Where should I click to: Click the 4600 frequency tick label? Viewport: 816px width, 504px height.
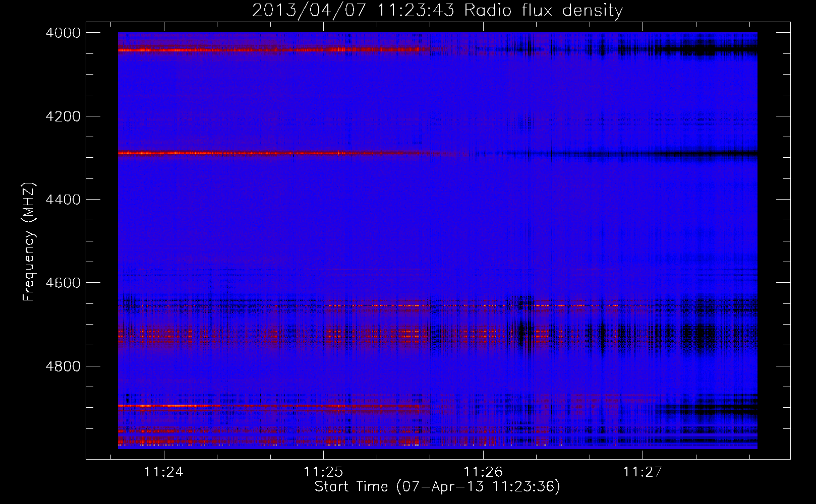(63, 283)
